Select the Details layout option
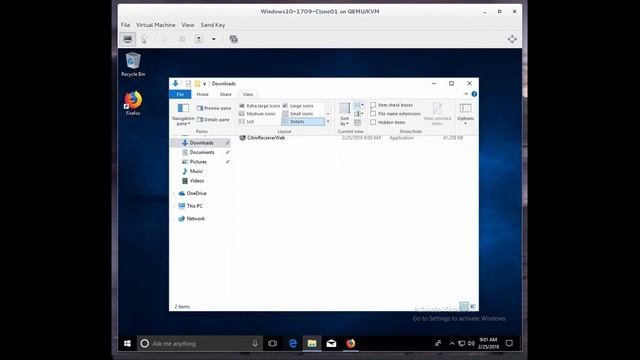 (x=303, y=122)
